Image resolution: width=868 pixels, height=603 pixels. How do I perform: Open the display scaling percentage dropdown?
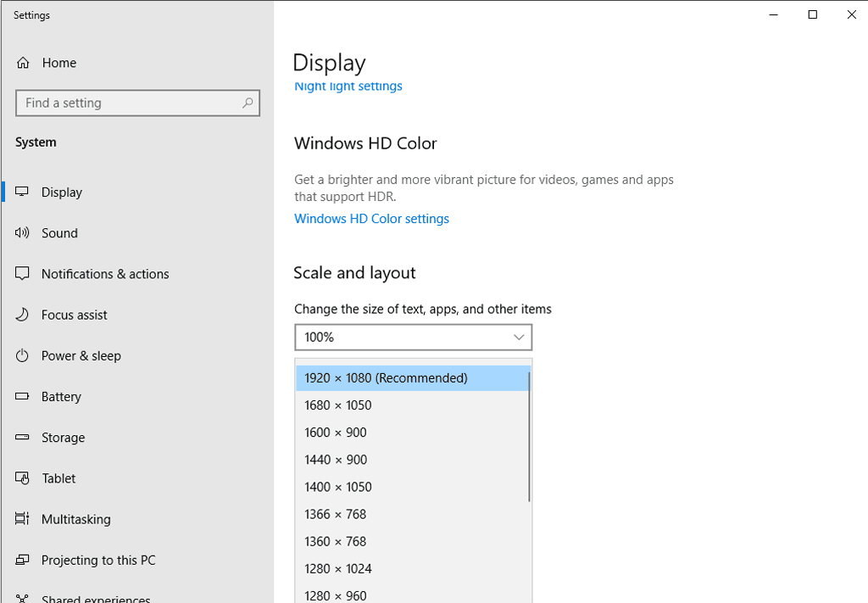[413, 337]
